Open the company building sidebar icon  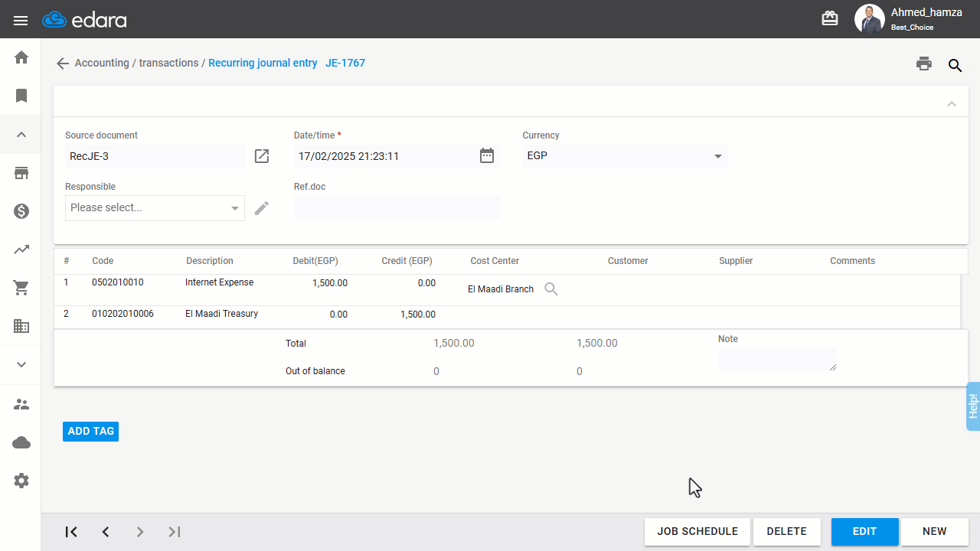21,326
